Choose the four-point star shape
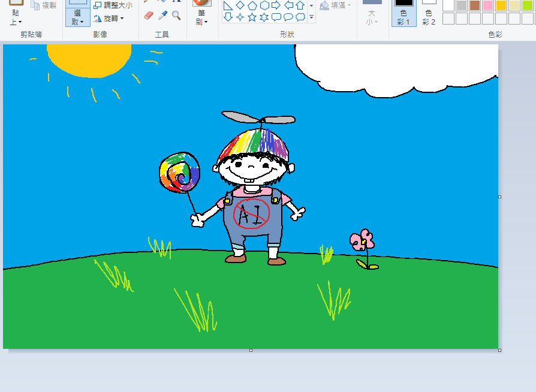 coord(240,17)
